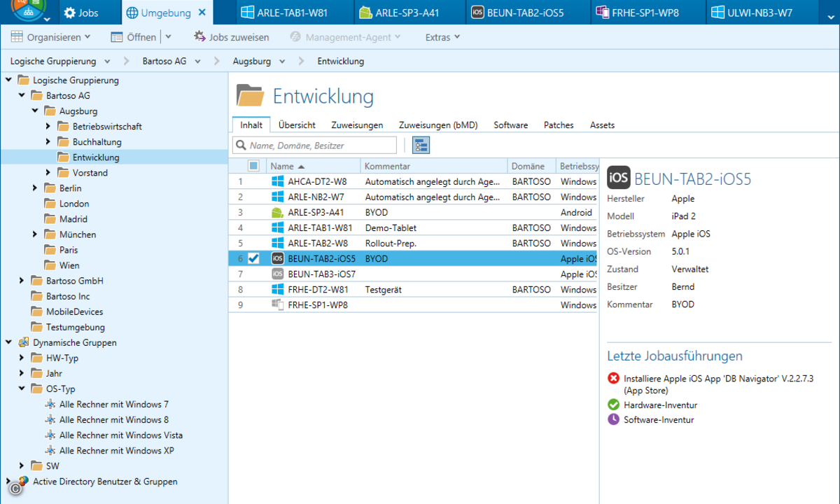
Task: Open the Jobs view with gear icon
Action: [81, 13]
